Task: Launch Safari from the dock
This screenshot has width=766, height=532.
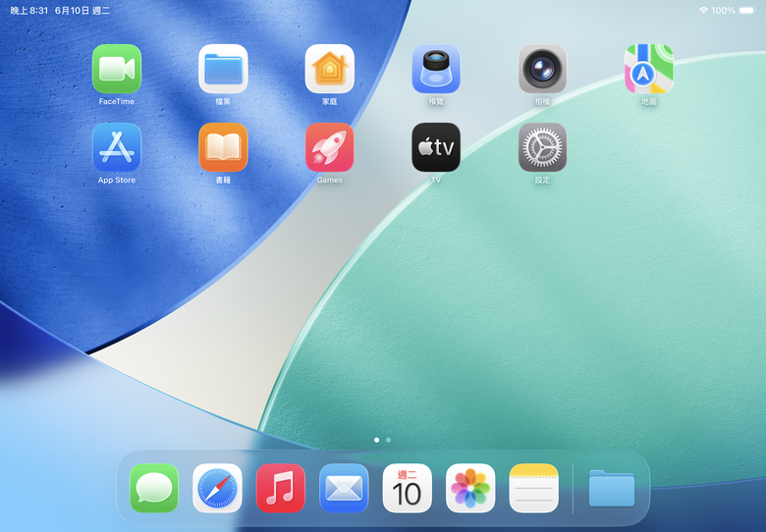Action: pyautogui.click(x=217, y=488)
